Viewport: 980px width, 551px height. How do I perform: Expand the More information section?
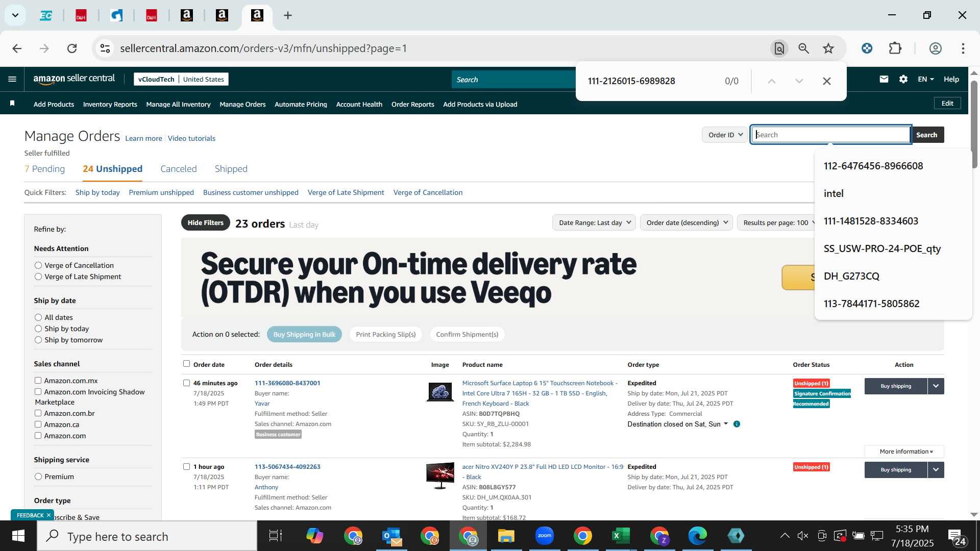[904, 452]
